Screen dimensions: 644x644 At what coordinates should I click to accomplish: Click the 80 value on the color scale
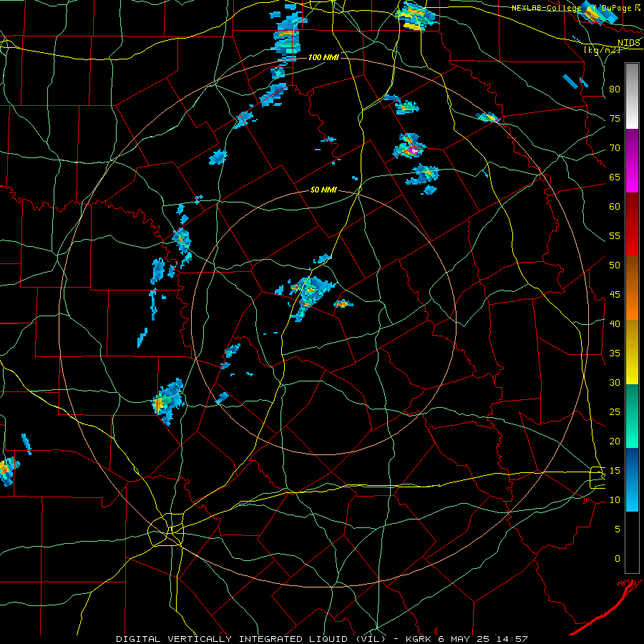pyautogui.click(x=615, y=89)
